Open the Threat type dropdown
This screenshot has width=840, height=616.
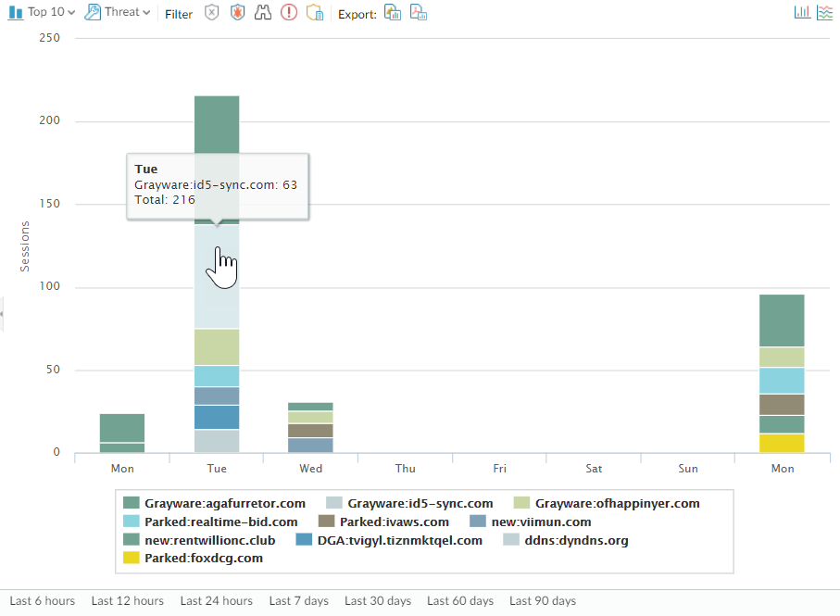pyautogui.click(x=118, y=12)
